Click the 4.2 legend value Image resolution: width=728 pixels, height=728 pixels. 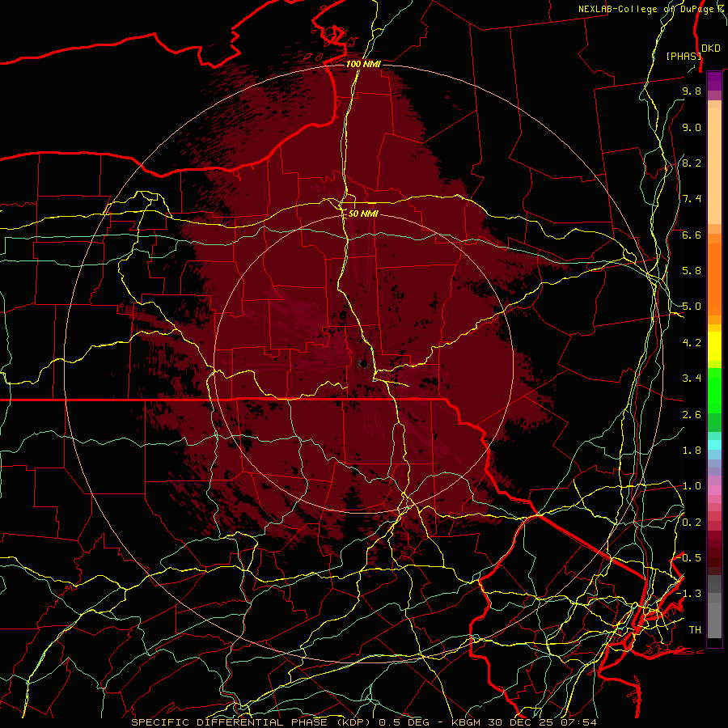click(692, 343)
